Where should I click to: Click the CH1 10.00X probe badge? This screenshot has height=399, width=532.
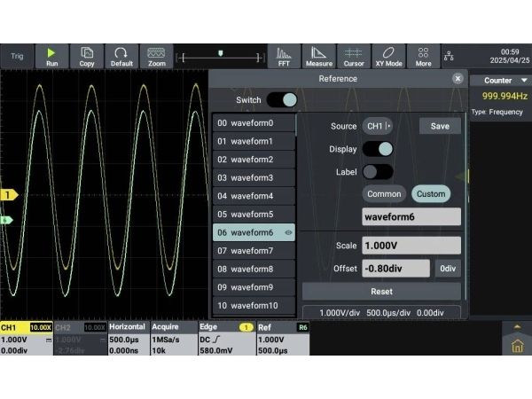click(x=41, y=327)
